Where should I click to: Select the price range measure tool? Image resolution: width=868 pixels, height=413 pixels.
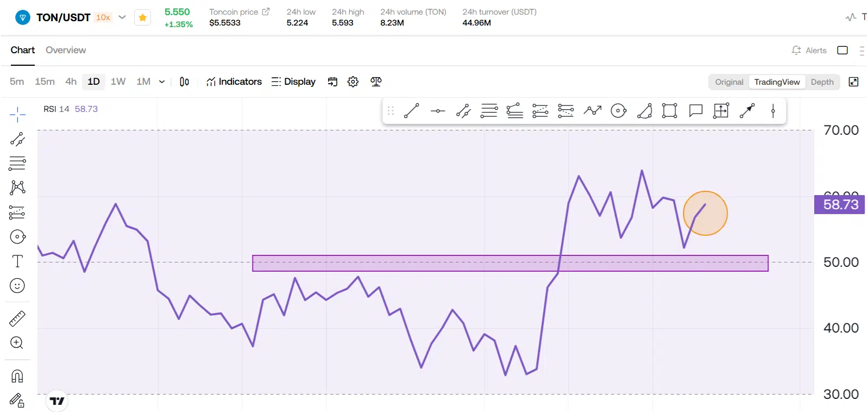[721, 111]
